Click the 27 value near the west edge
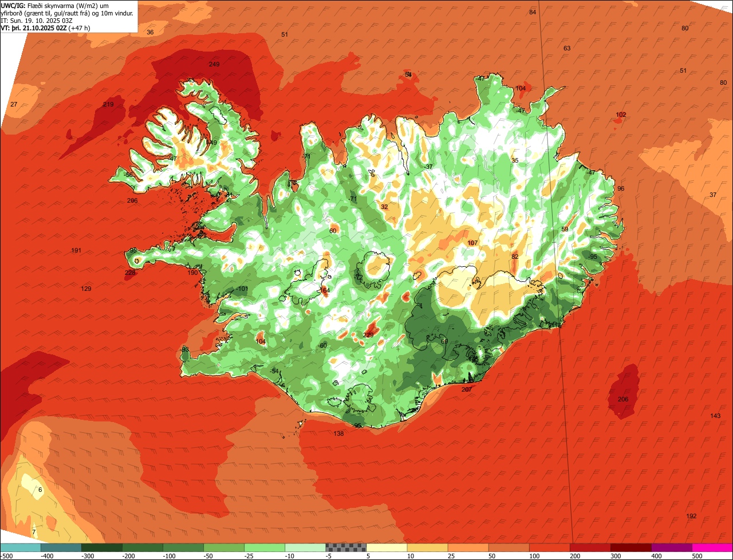The width and height of the screenshot is (733, 560). click(x=14, y=104)
